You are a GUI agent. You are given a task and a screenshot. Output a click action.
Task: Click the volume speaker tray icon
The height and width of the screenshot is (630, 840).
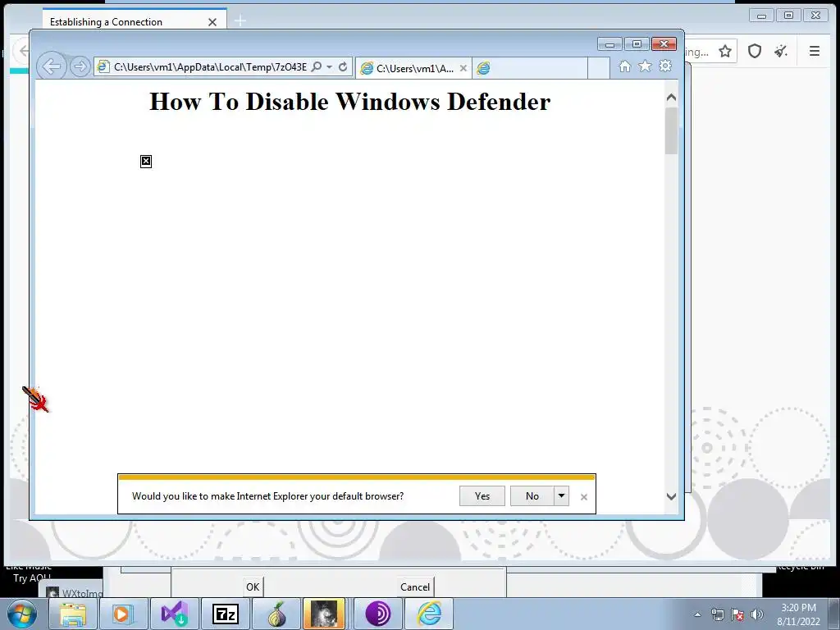click(x=757, y=614)
